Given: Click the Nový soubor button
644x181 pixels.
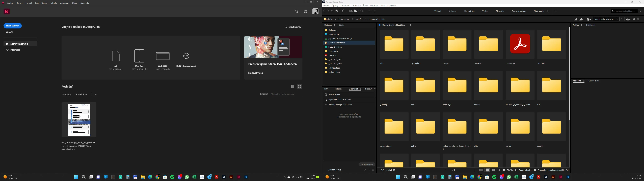Looking at the screenshot, I should pyautogui.click(x=13, y=26).
